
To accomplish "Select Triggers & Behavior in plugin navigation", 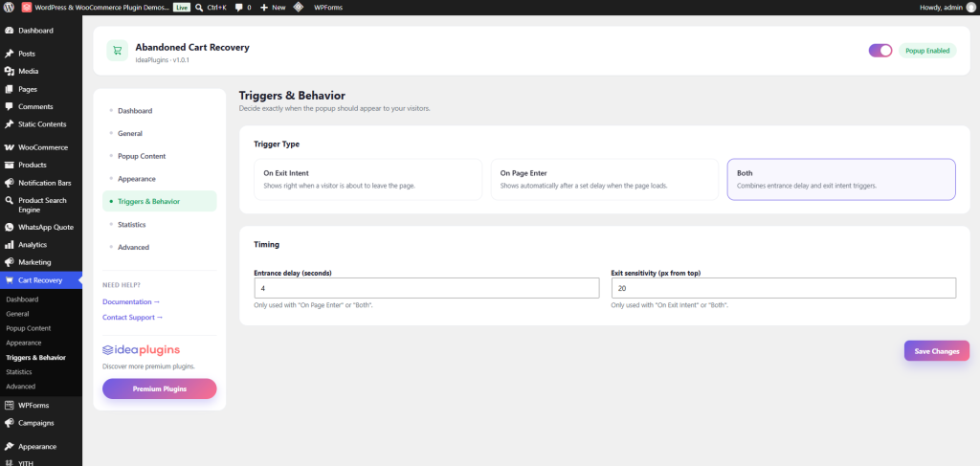I will [160, 201].
